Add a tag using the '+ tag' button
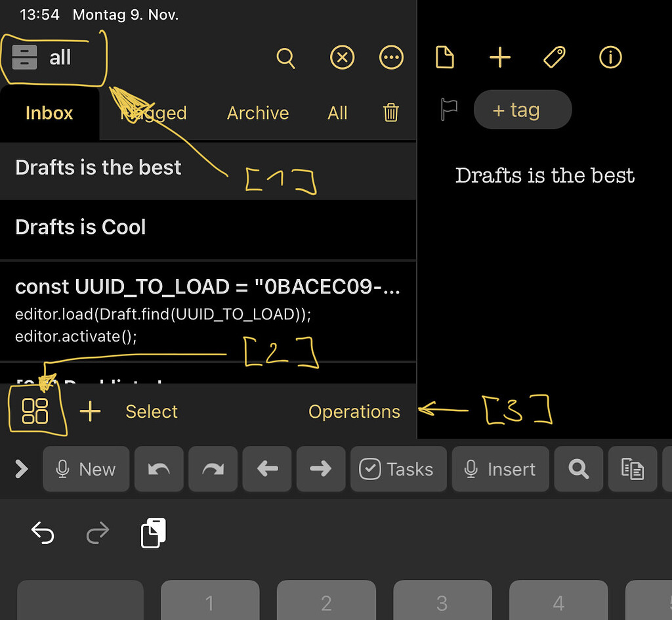Screen dimensions: 672x620 [x=522, y=110]
